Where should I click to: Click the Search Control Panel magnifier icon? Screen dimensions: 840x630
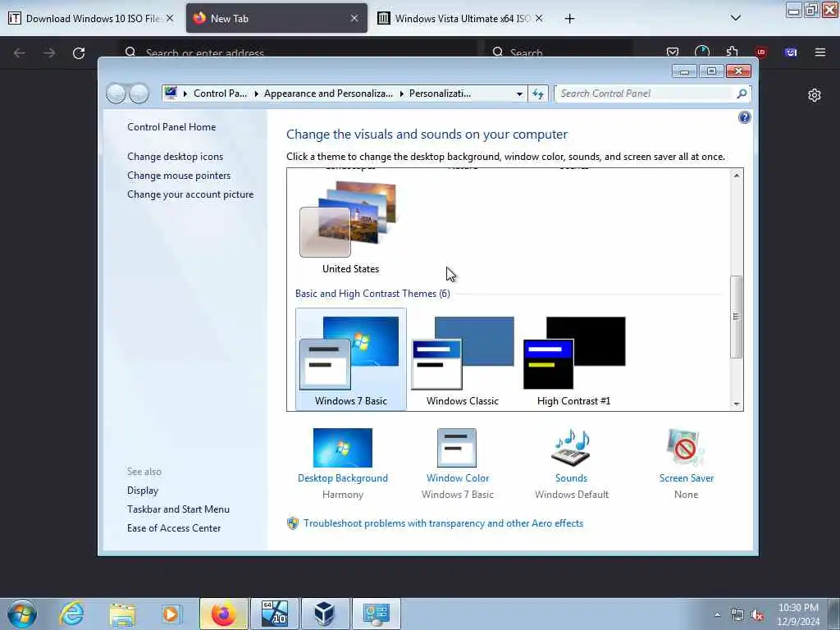[x=742, y=94]
